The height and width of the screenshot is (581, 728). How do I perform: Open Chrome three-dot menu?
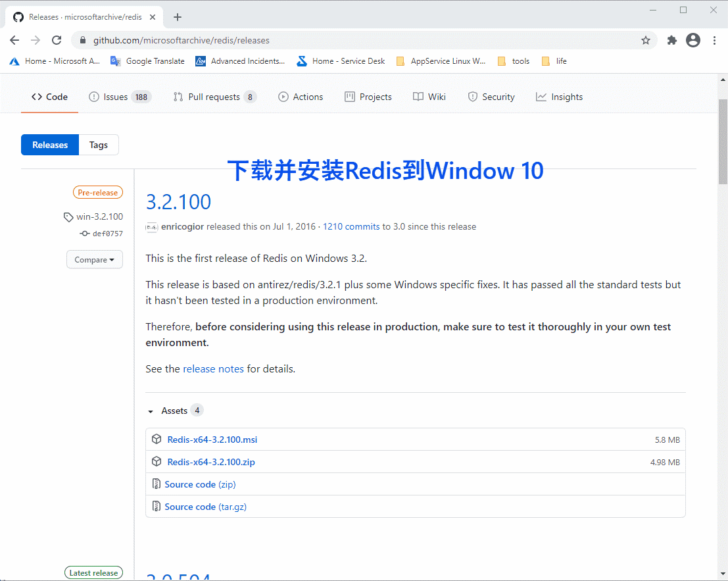(x=714, y=40)
